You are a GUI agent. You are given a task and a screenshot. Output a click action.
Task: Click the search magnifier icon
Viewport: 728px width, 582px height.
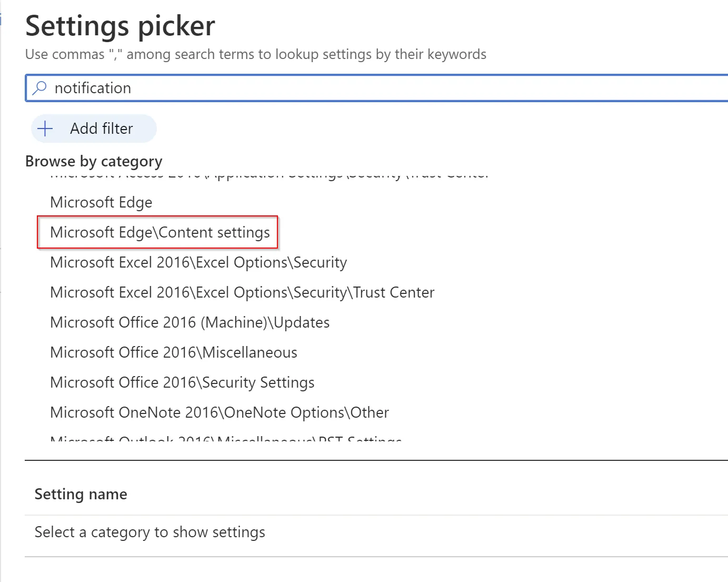[x=39, y=88]
